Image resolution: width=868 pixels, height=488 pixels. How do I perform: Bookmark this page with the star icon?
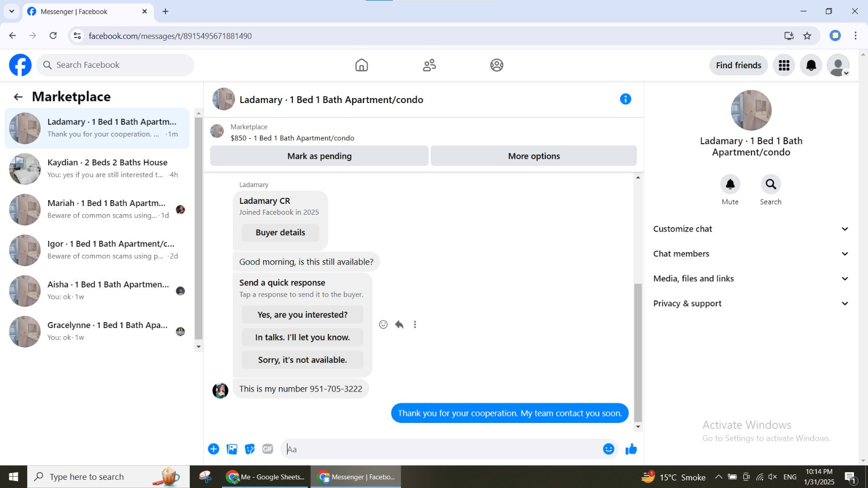[x=807, y=36]
